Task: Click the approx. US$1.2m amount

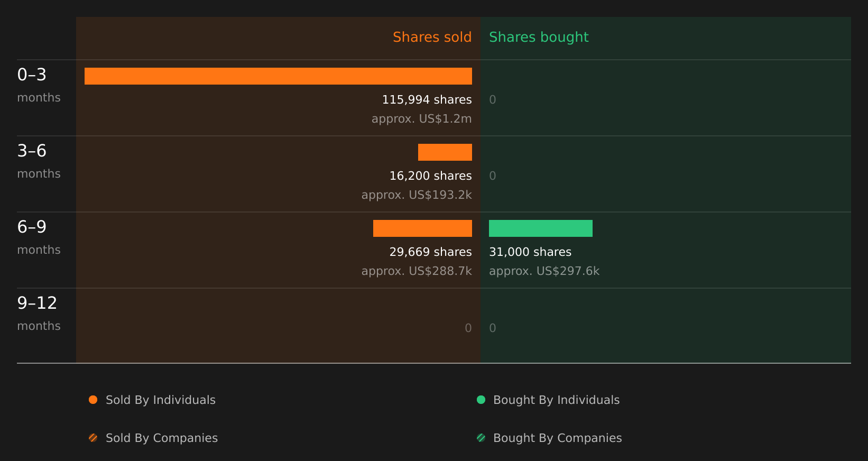Action: pos(421,119)
